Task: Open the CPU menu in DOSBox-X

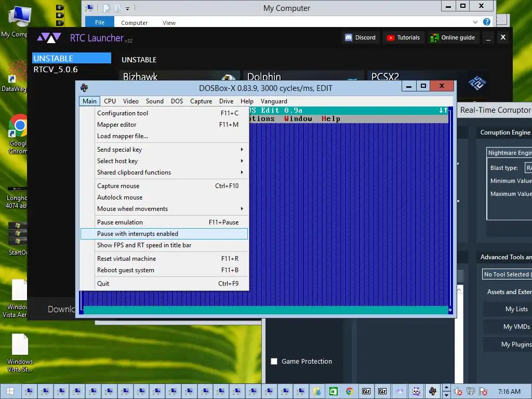Action: [x=110, y=101]
